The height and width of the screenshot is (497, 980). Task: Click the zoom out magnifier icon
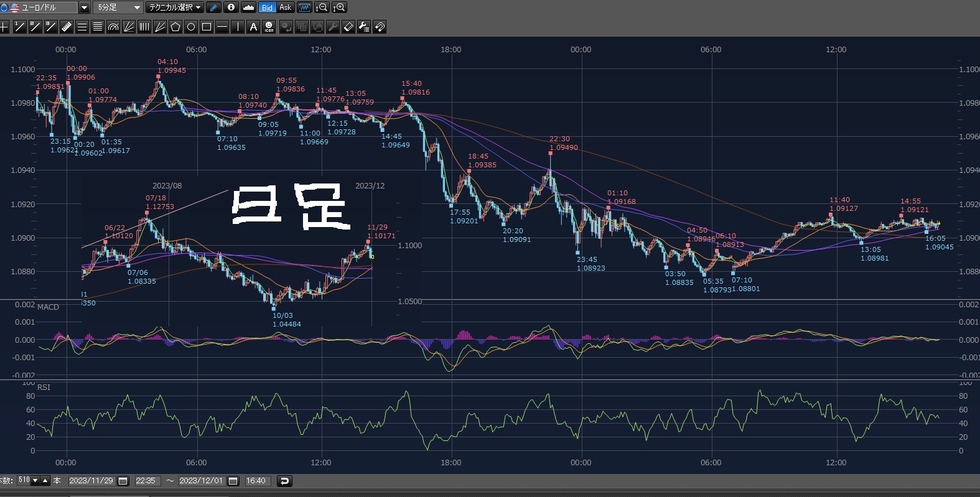coord(322,7)
